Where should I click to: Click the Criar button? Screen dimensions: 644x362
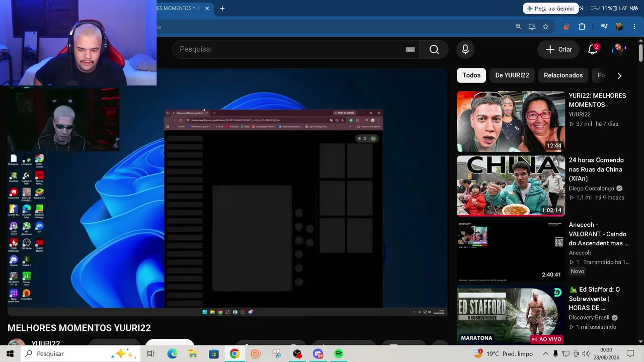[x=559, y=49]
